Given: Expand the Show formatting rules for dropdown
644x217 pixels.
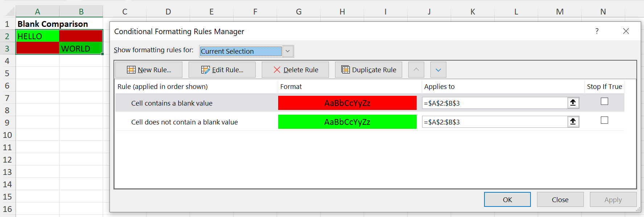Looking at the screenshot, I should pos(288,51).
